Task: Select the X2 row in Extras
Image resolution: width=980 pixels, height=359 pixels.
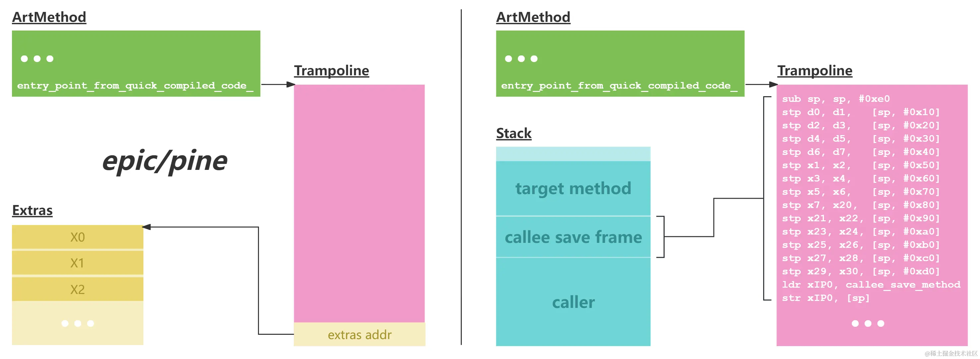Action: (x=78, y=289)
